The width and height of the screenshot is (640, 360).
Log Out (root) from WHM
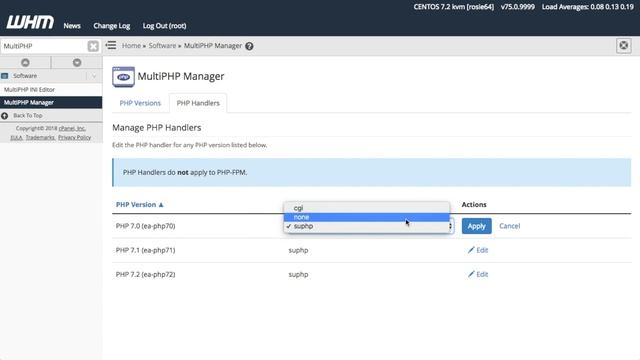tap(164, 26)
